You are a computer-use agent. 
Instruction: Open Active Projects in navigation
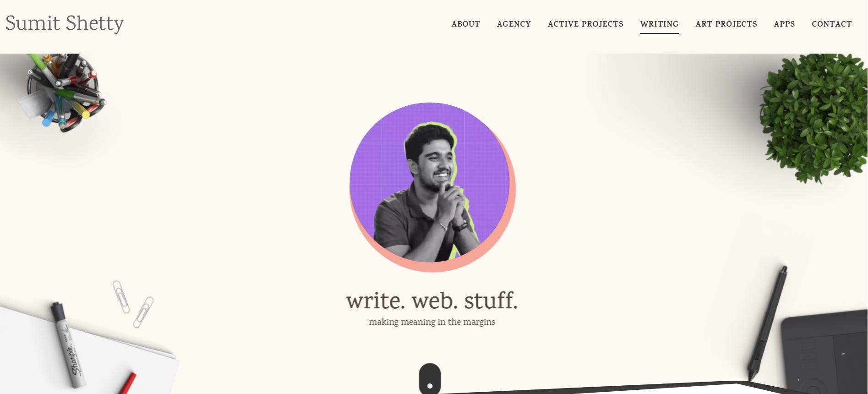click(585, 24)
